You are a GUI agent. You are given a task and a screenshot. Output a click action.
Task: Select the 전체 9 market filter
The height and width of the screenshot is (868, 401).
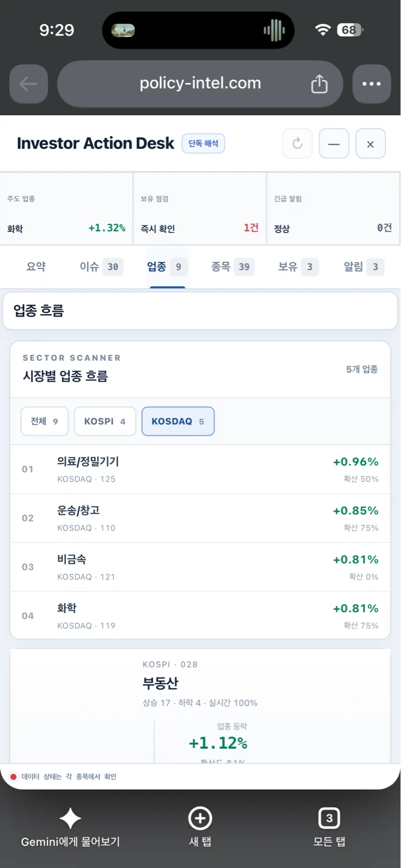45,421
